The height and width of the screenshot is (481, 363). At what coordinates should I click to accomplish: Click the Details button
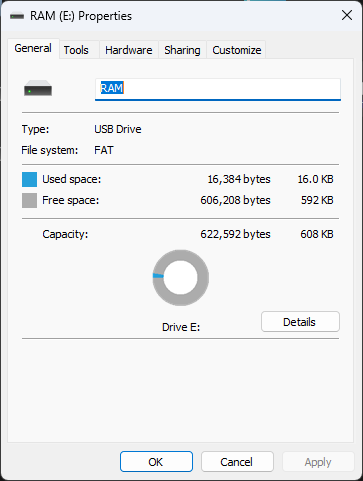(300, 322)
